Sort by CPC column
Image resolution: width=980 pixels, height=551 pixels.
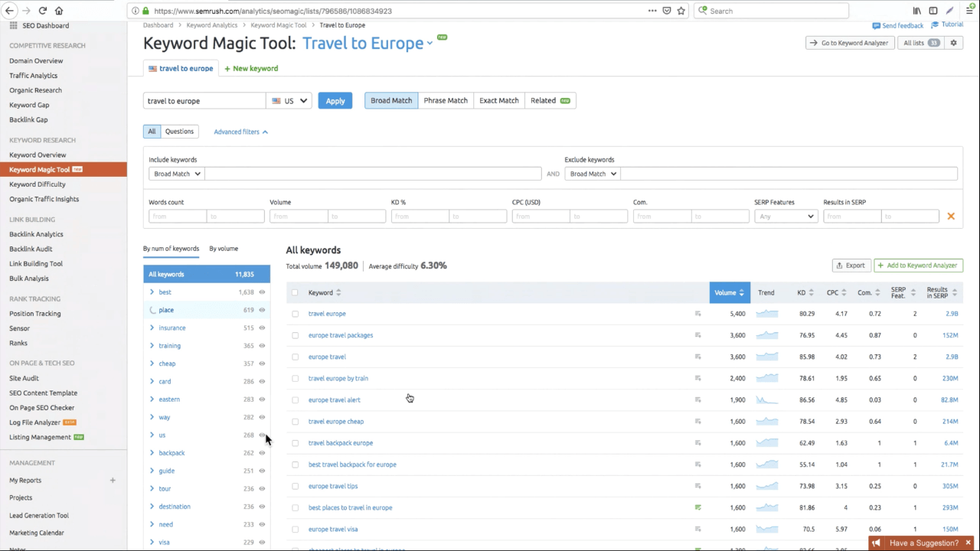coord(836,292)
